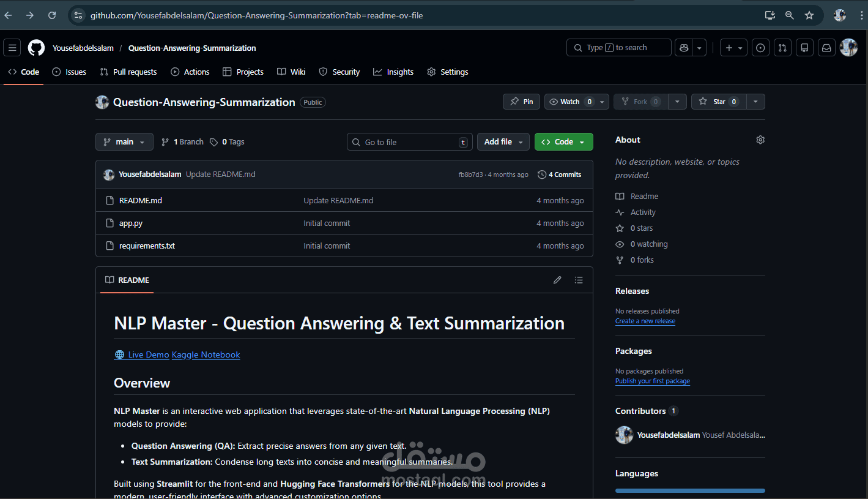Open the Wiki tab
The height and width of the screenshot is (499, 868).
(291, 72)
